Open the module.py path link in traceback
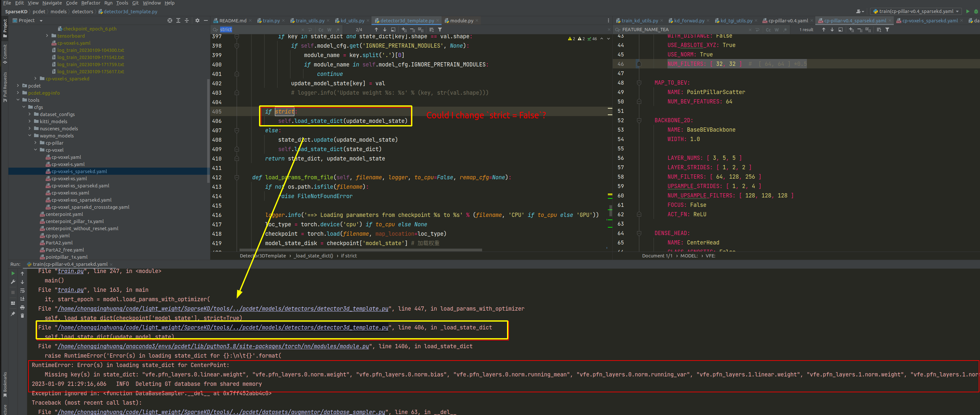 (213, 346)
